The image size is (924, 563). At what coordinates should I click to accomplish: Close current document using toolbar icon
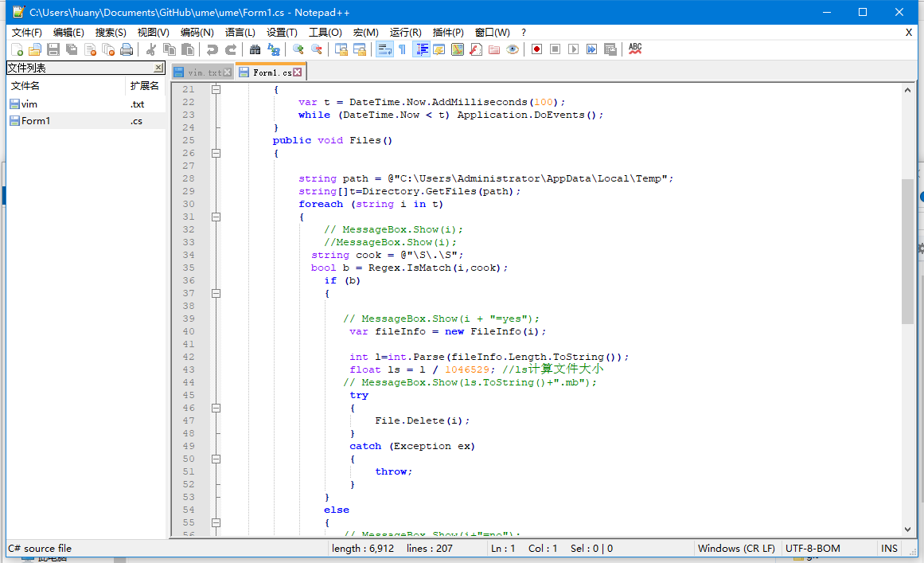90,49
